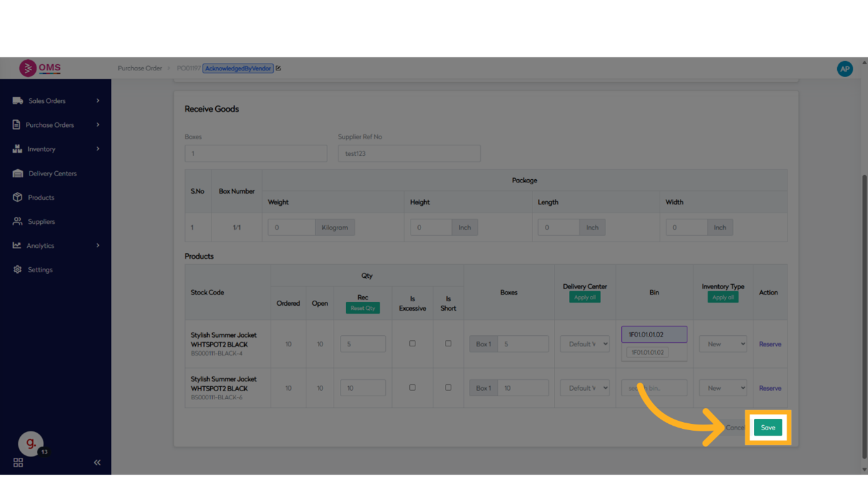
Task: Click the Reset Qty button
Action: tap(363, 308)
